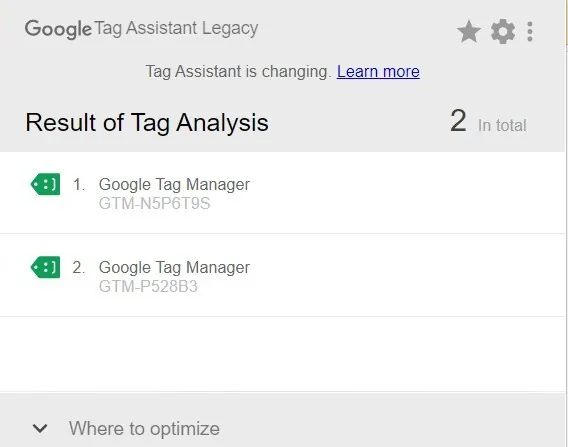This screenshot has height=447, width=568.
Task: Click the Google logo in the header
Action: click(x=58, y=29)
